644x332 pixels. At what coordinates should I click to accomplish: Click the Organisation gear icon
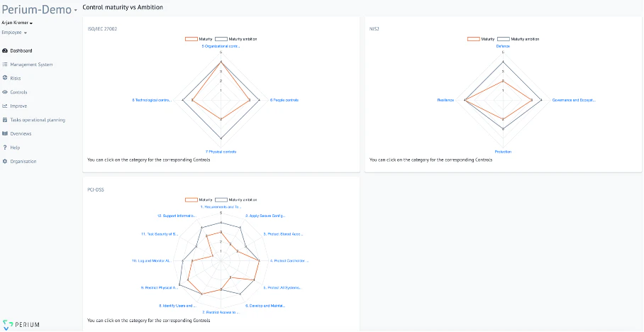click(5, 161)
